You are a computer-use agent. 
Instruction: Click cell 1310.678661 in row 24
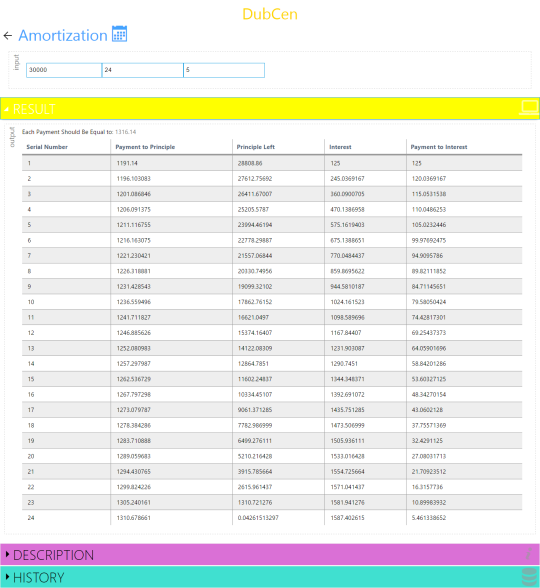coord(134,518)
